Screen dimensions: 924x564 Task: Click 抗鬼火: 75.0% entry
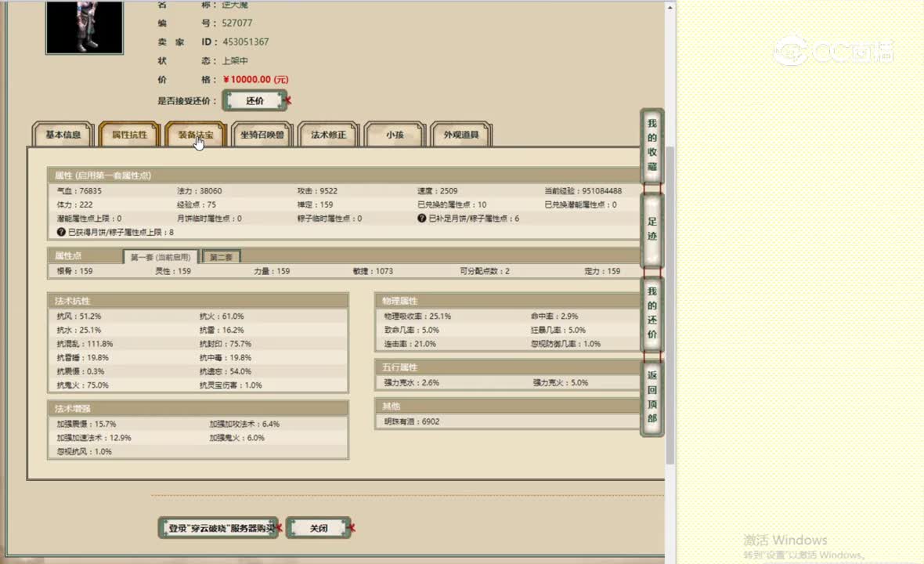point(82,385)
